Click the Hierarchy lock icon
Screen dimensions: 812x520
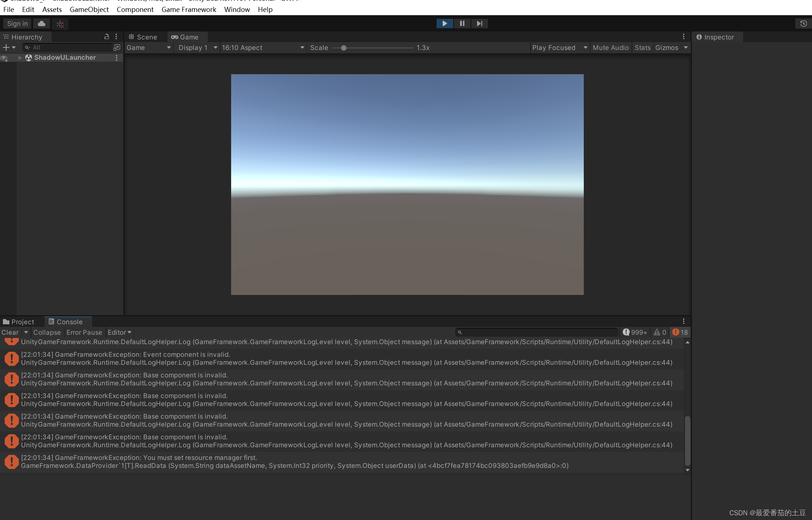click(106, 36)
